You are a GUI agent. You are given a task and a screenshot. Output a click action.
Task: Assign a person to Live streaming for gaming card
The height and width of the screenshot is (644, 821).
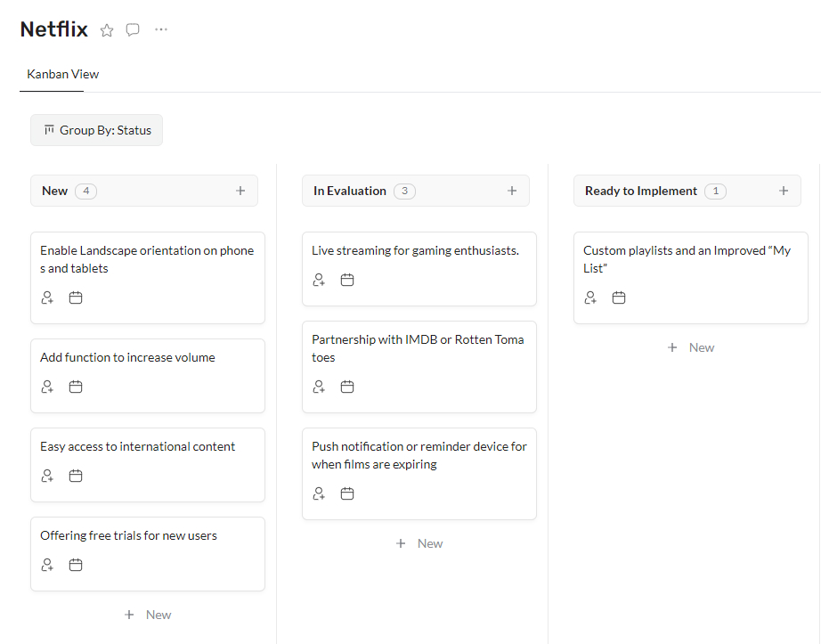319,280
